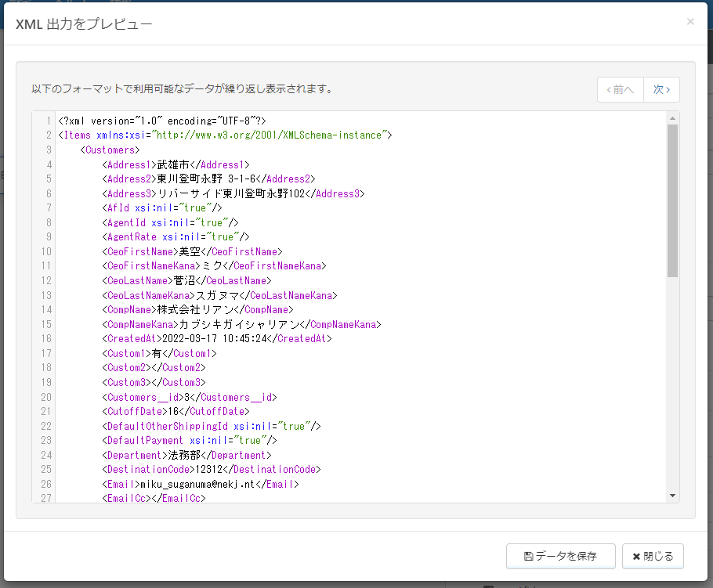Select the Address1 武雄市 line
The image size is (713, 588).
[176, 164]
